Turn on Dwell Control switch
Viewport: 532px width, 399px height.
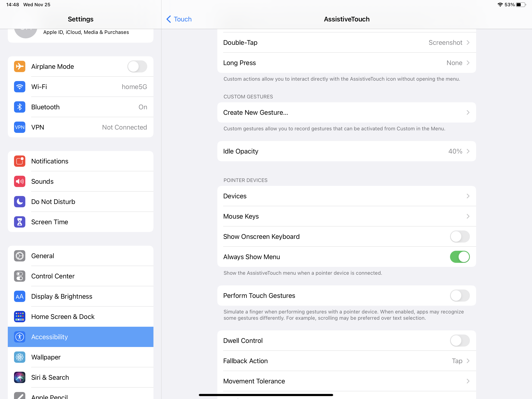coord(459,341)
